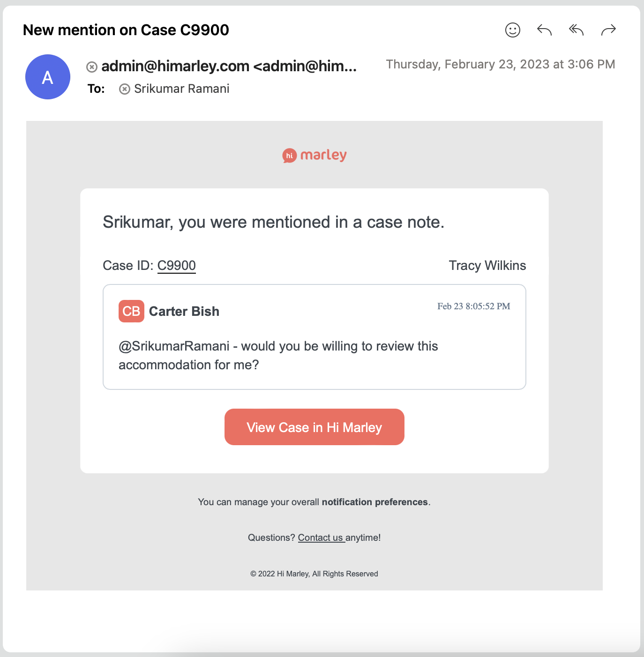Click the forward arrow icon
This screenshot has height=657, width=644.
(x=608, y=30)
